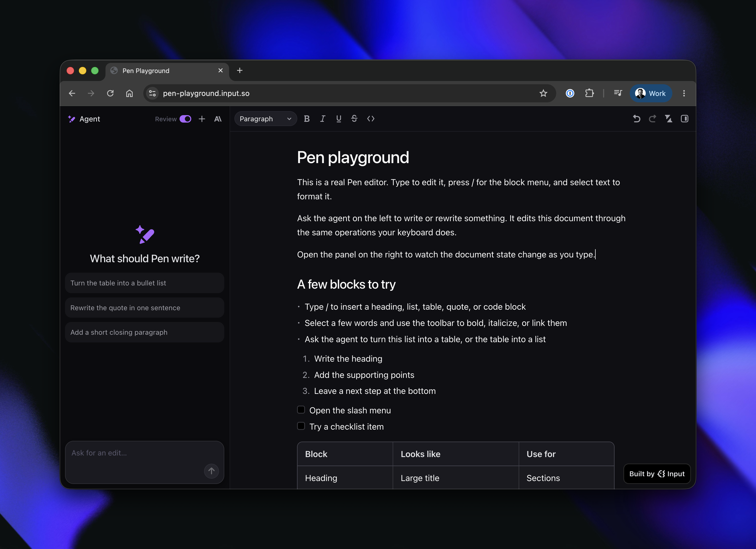Send the edit request with arrow button

click(x=211, y=471)
